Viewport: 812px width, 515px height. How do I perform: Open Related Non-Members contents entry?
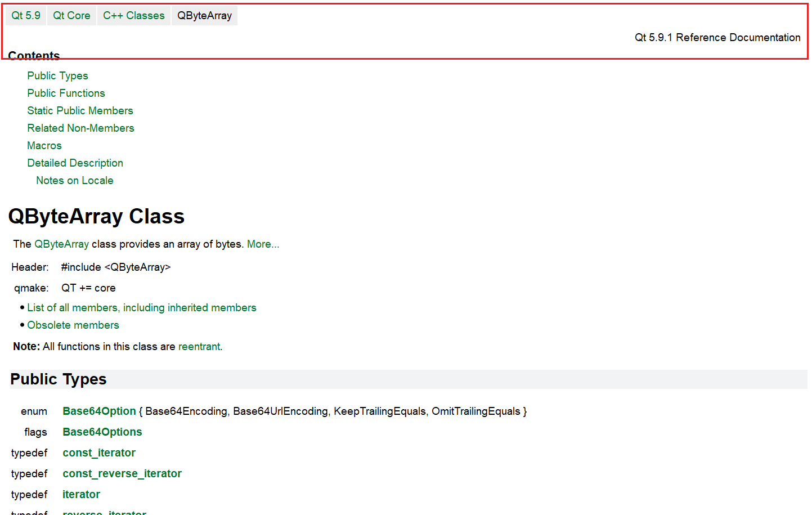click(x=80, y=128)
